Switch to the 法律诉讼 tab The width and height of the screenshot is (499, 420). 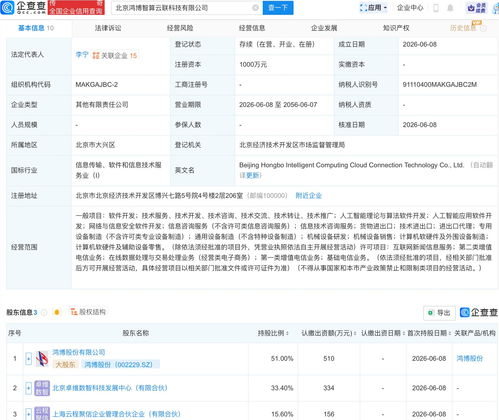point(108,28)
